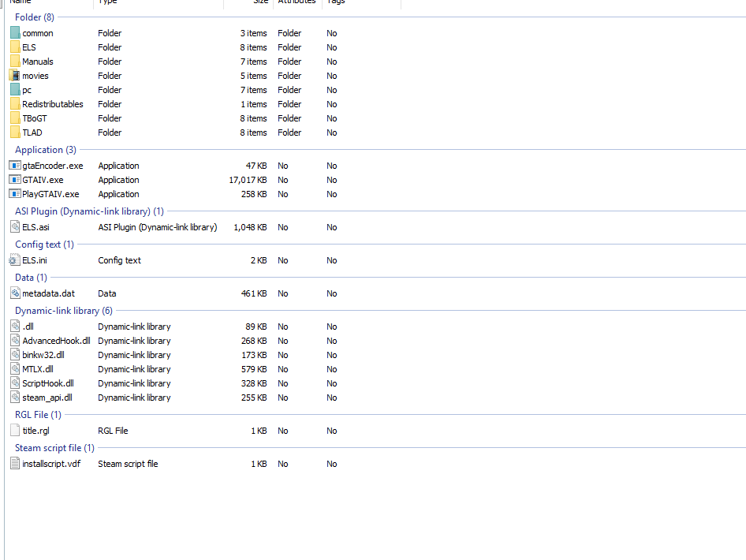
Task: Click the AdvancedHook.dll file icon
Action: pyautogui.click(x=15, y=341)
